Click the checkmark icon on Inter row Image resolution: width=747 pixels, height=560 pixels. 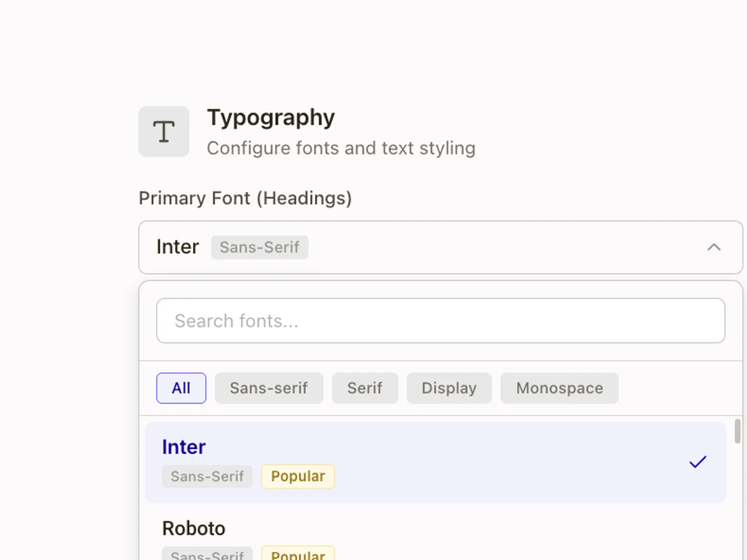tap(698, 462)
